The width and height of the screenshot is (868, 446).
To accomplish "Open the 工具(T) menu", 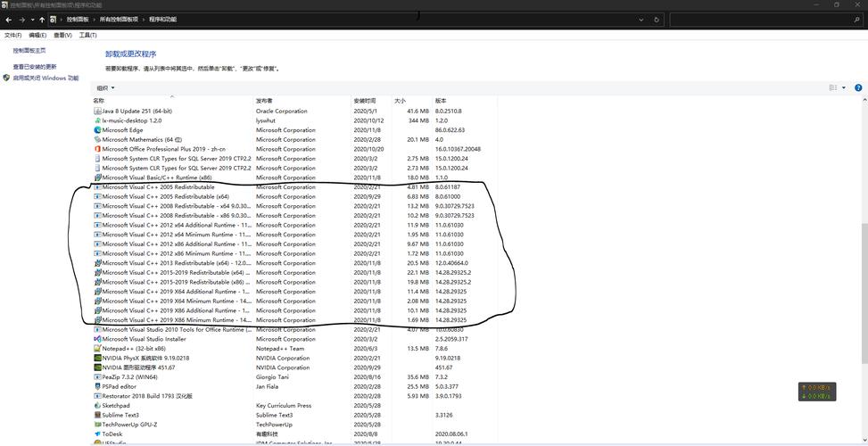I will (x=87, y=35).
